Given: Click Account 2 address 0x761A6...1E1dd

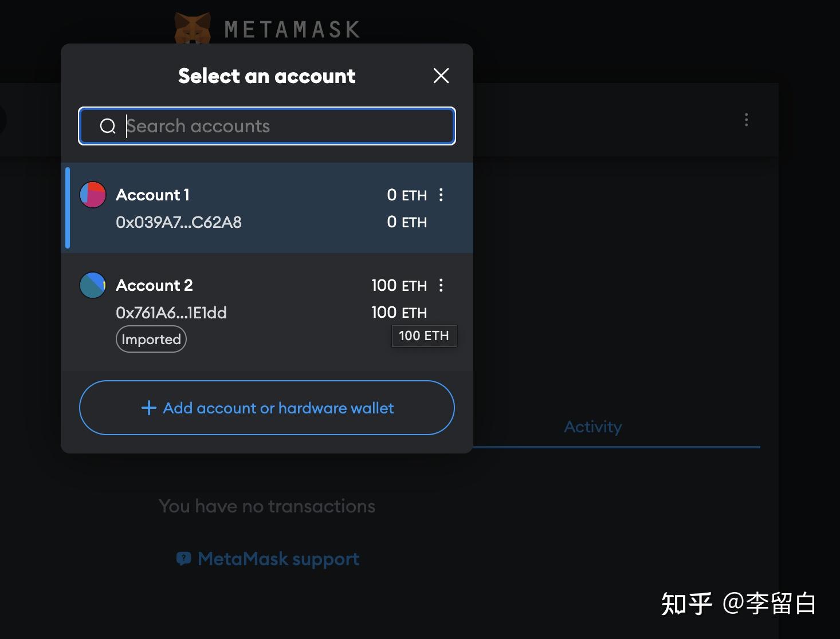Looking at the screenshot, I should click(171, 313).
